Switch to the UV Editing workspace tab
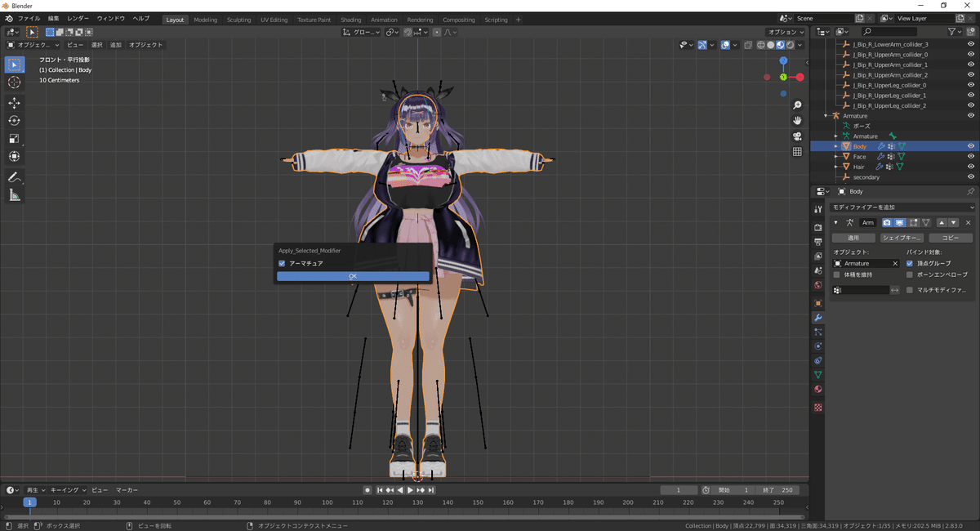The height and width of the screenshot is (531, 980). click(x=274, y=18)
